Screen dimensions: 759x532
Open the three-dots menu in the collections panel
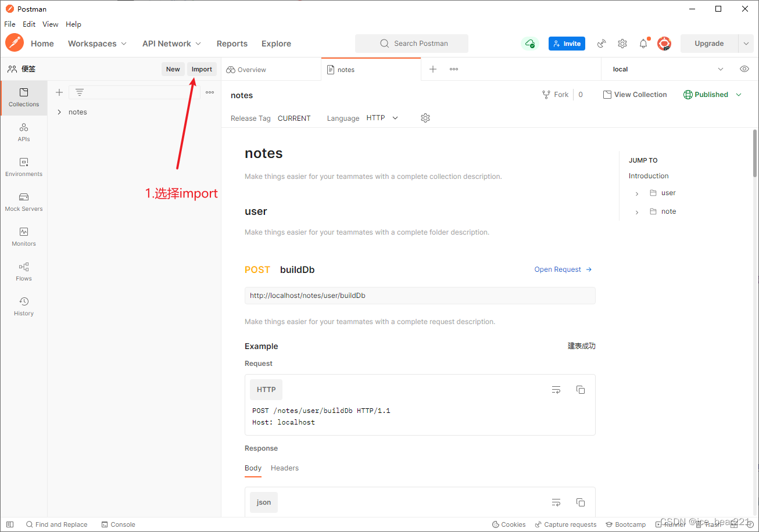click(210, 92)
